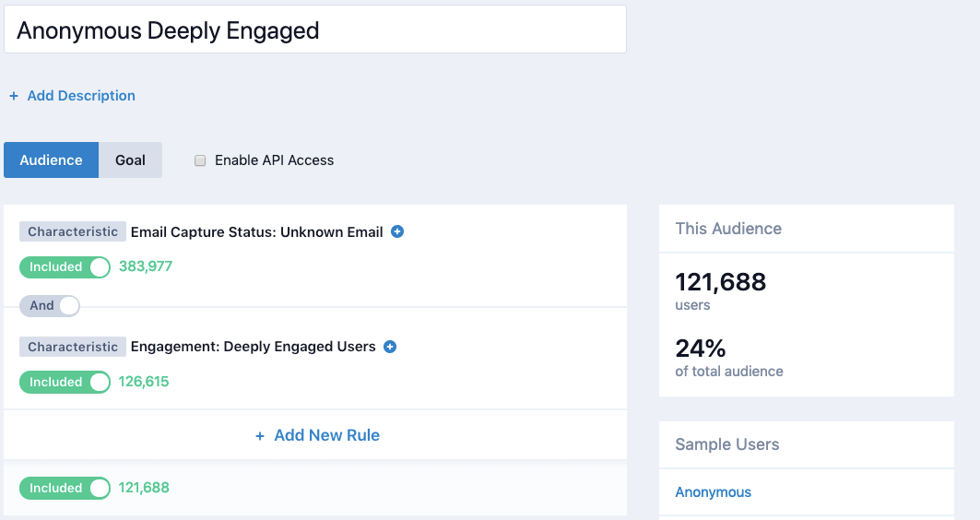Click the first Characteristic tag label
The image size is (980, 520).
(73, 232)
